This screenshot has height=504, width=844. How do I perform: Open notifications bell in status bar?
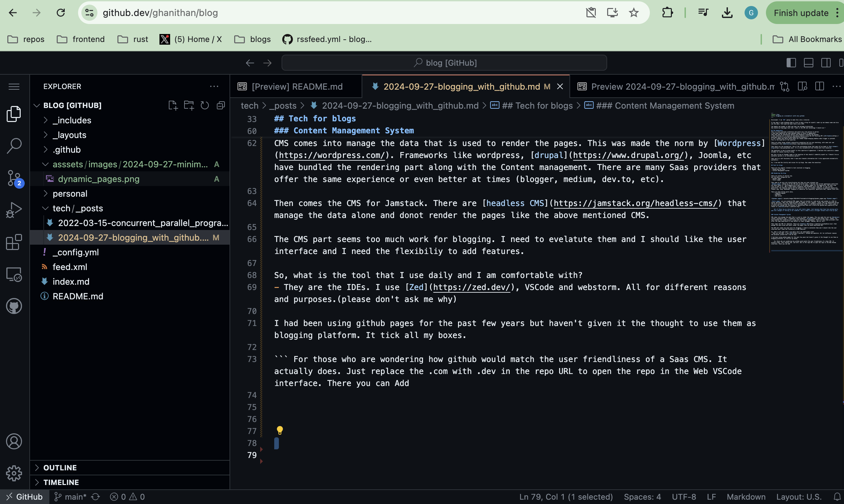coord(837,497)
